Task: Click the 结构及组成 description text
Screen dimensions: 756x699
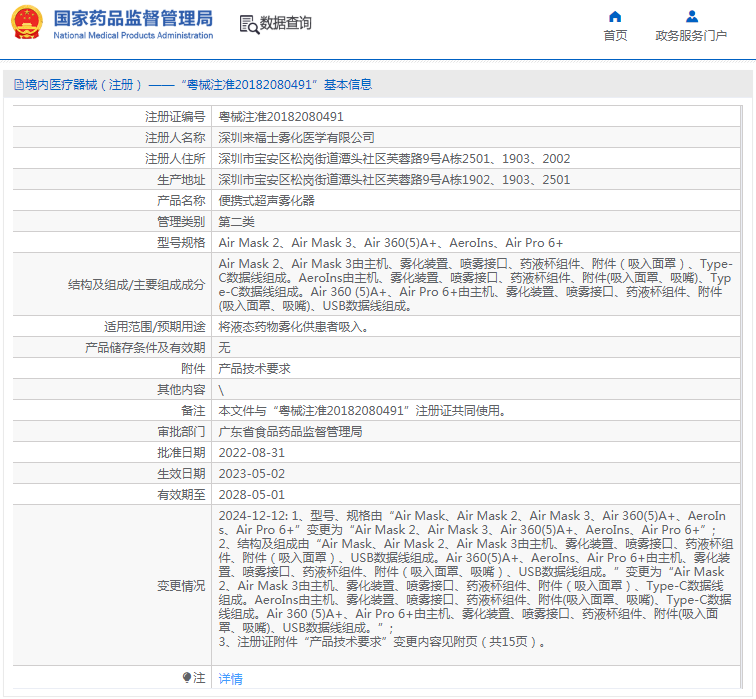Action: click(475, 285)
